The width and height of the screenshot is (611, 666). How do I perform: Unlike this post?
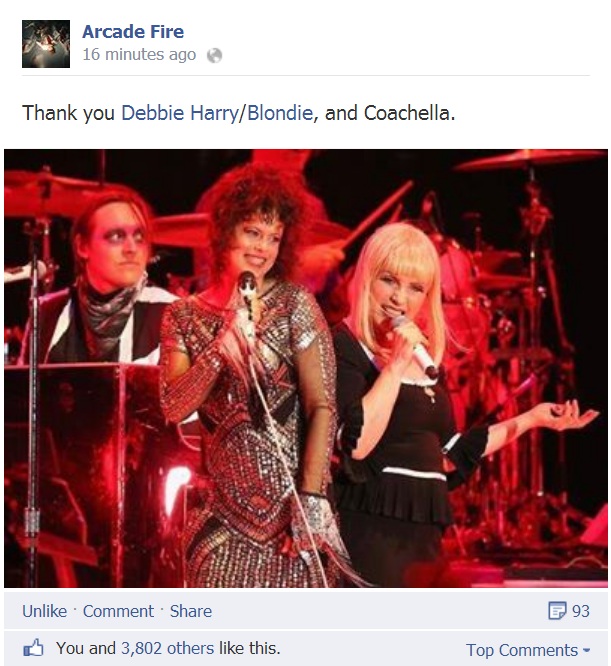point(45,611)
